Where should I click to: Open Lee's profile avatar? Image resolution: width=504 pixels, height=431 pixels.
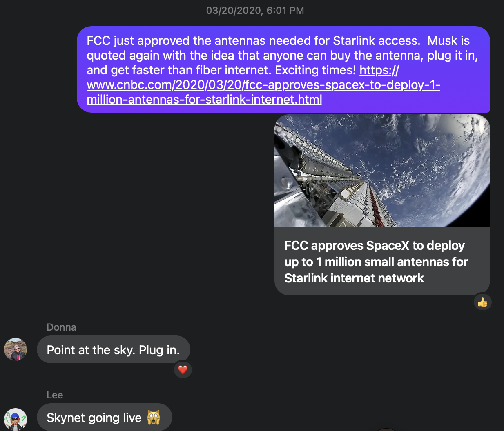click(16, 419)
